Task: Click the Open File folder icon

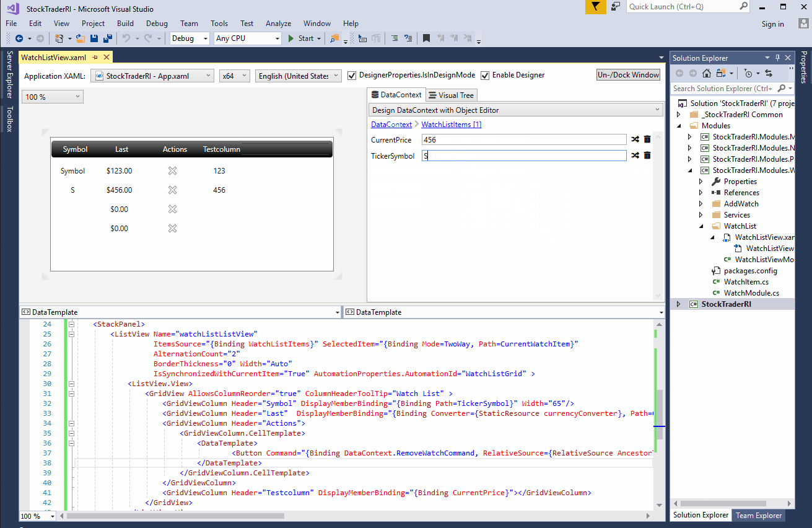Action: point(81,38)
